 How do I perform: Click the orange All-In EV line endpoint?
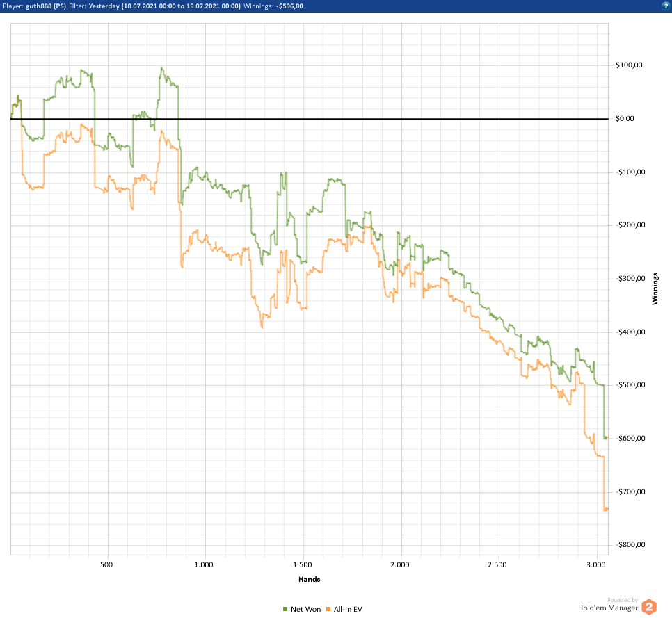click(x=606, y=510)
